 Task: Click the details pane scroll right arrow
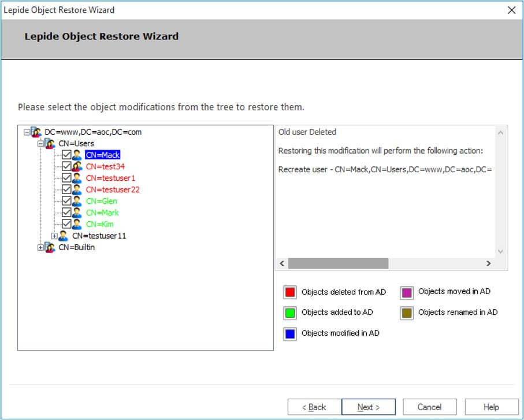coord(489,263)
